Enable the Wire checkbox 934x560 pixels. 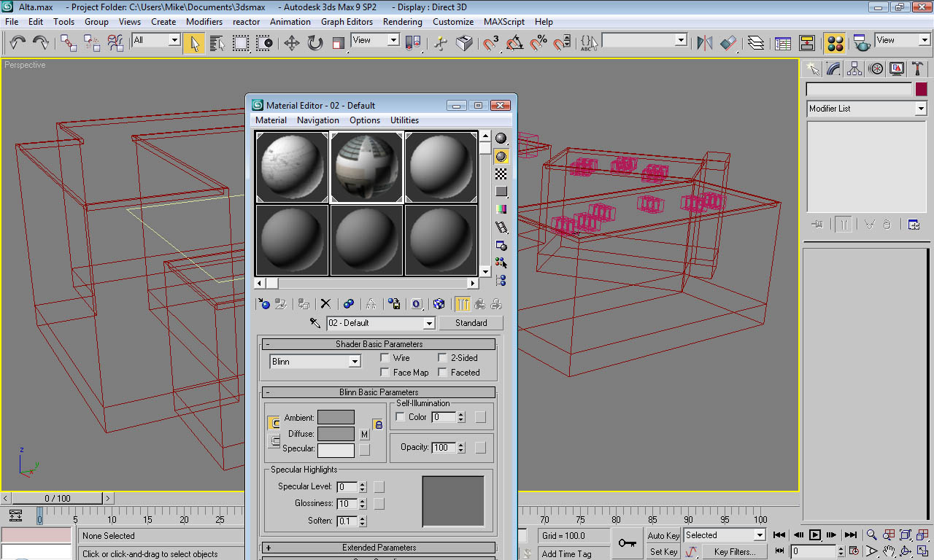pyautogui.click(x=385, y=358)
